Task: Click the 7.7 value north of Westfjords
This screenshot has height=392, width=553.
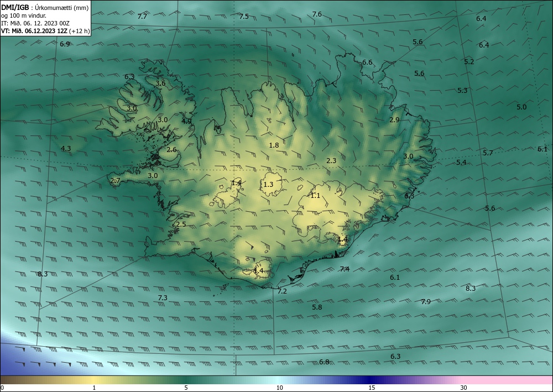Action: point(142,16)
